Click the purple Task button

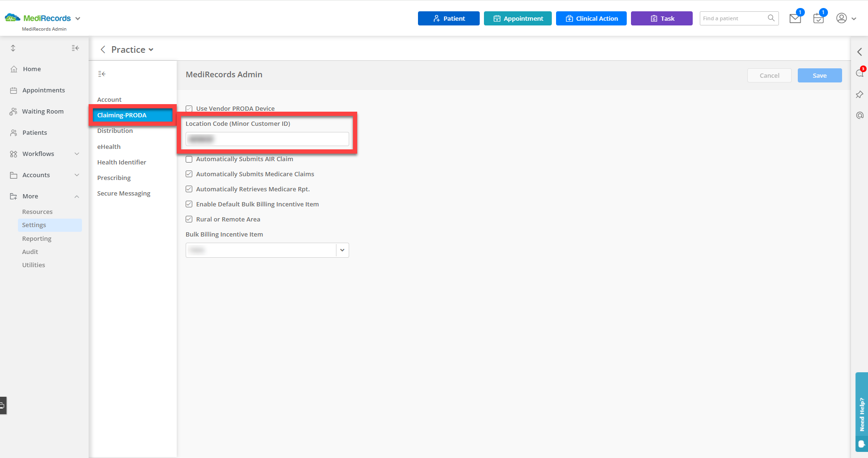pos(662,18)
